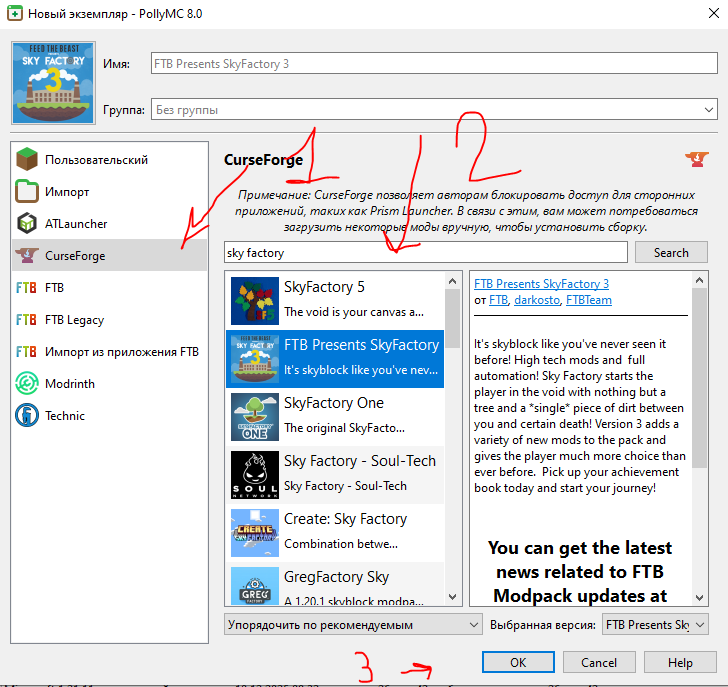Open the Выбранная версия dropdown
728x687 pixels.
coord(655,625)
